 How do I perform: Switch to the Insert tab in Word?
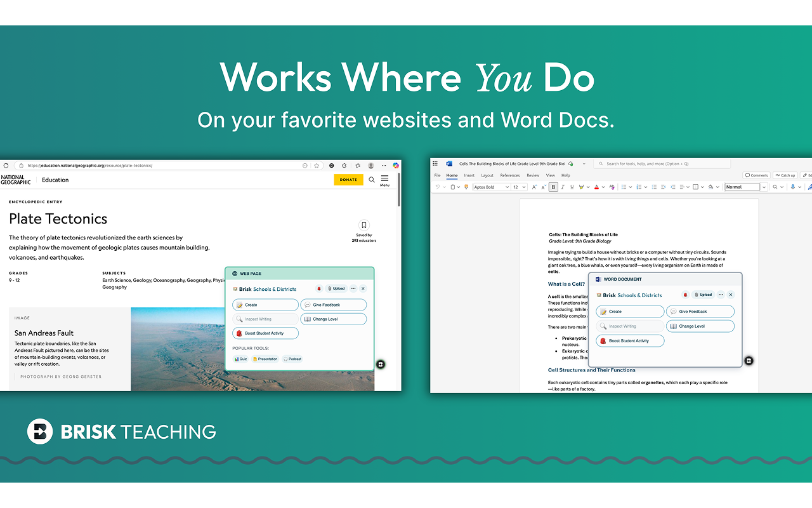tap(469, 175)
